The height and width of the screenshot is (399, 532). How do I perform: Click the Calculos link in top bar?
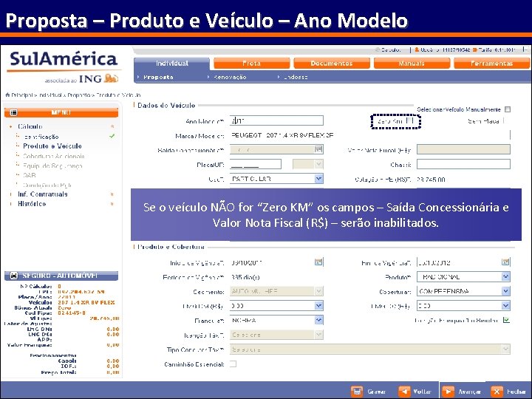point(391,50)
